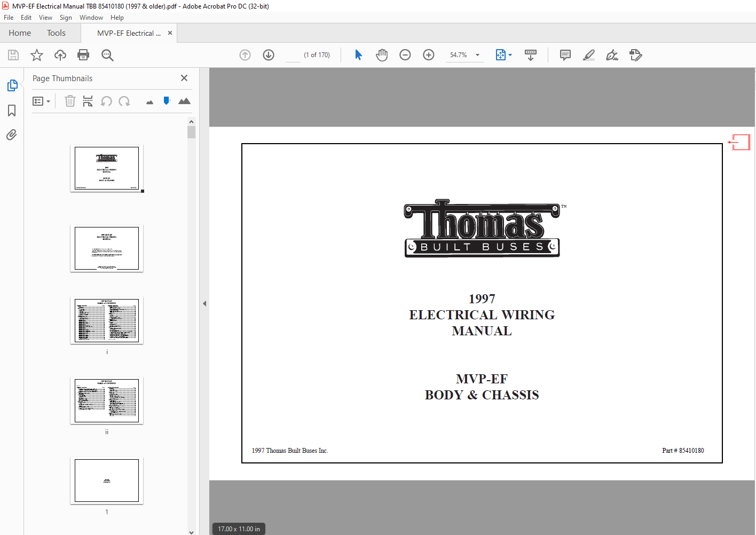Click page size 17.00 x 11.00 in label
The height and width of the screenshot is (535, 756).
pyautogui.click(x=239, y=529)
